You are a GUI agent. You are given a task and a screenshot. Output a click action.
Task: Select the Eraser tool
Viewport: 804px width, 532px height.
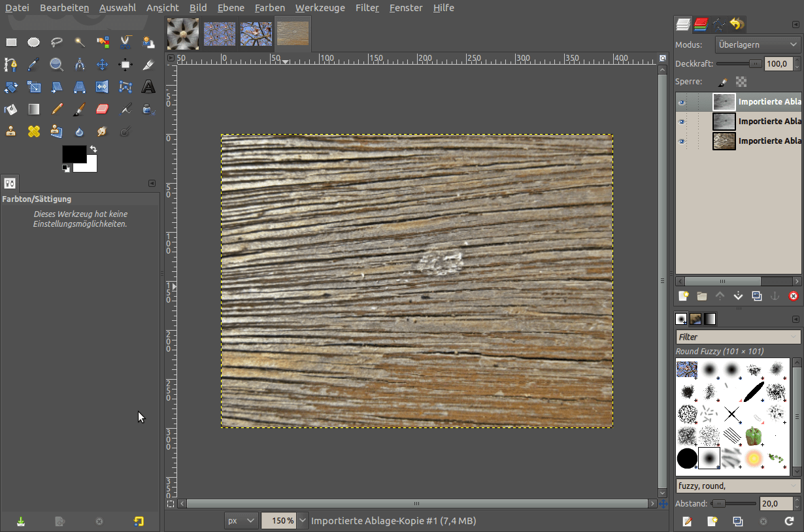pyautogui.click(x=102, y=108)
